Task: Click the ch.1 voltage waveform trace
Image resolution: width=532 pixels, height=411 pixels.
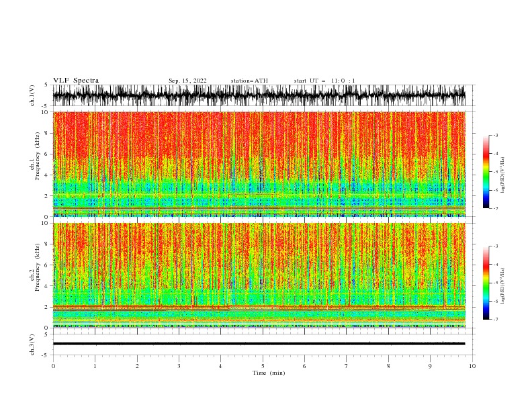Action: pyautogui.click(x=259, y=95)
